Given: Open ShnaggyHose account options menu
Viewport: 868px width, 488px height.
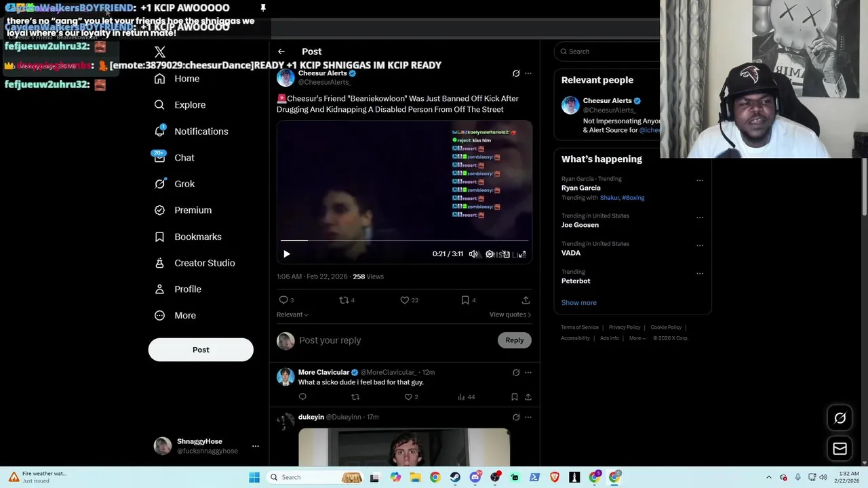Looking at the screenshot, I should 255,446.
